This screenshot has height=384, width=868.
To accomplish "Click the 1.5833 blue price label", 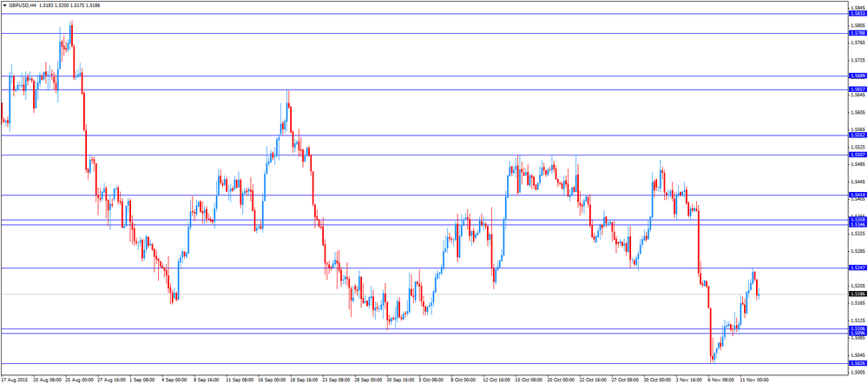I will coord(858,13).
